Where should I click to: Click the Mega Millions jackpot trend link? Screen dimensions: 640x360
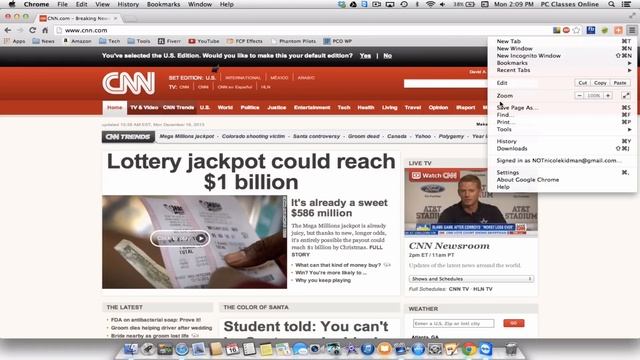[x=187, y=136]
